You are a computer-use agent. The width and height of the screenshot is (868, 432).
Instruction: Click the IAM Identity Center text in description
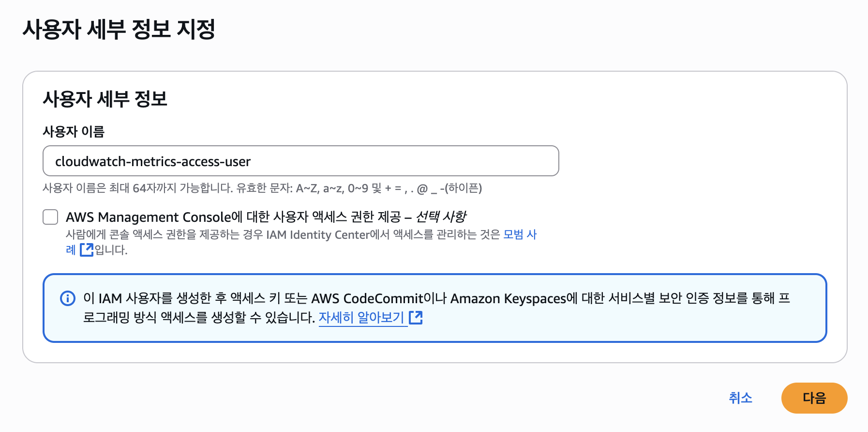(317, 235)
